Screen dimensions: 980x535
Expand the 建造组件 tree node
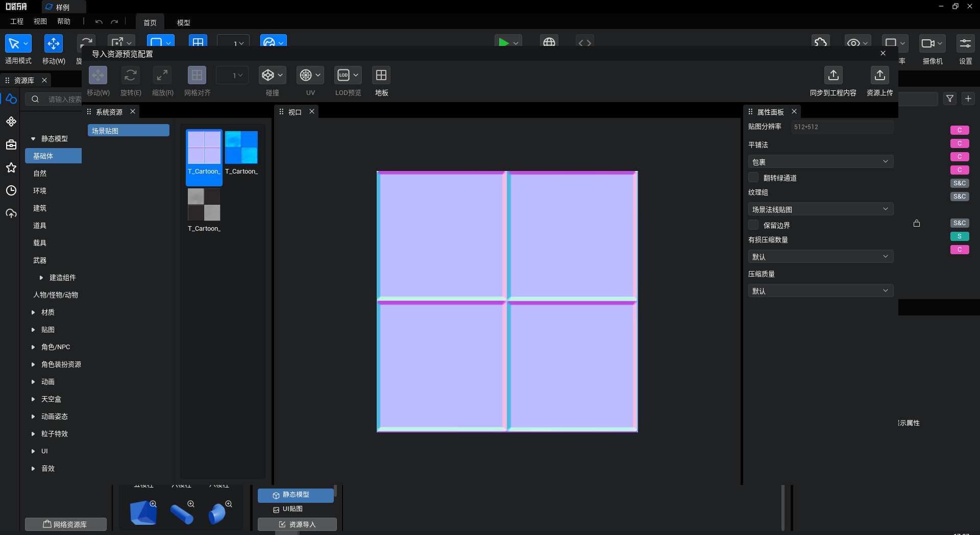(41, 278)
